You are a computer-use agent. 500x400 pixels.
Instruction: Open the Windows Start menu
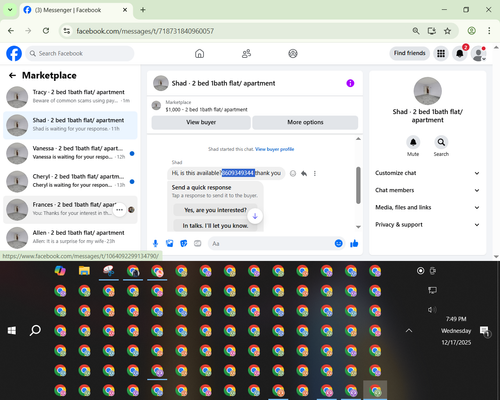[12, 331]
